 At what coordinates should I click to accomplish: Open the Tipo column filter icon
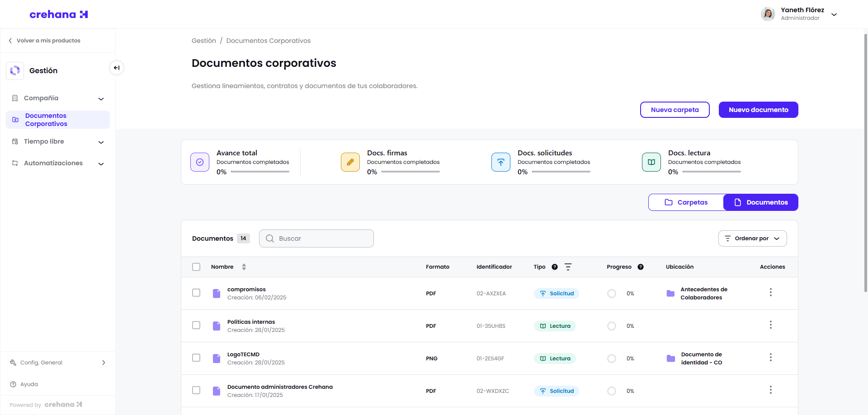click(568, 267)
